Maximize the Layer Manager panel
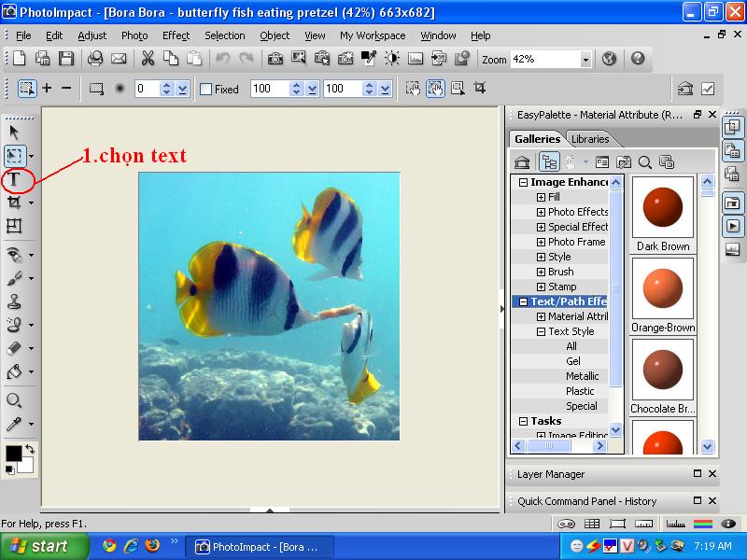The width and height of the screenshot is (747, 560). 698,473
